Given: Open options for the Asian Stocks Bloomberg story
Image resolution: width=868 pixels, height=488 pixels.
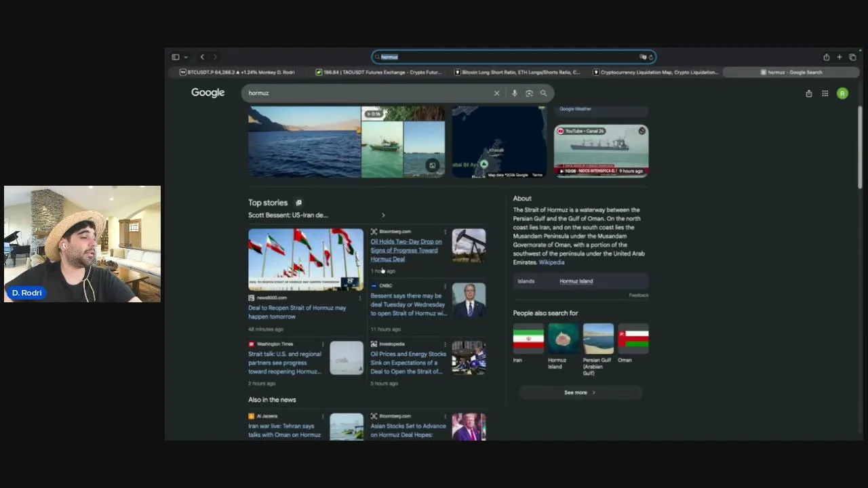Looking at the screenshot, I should pos(445,416).
